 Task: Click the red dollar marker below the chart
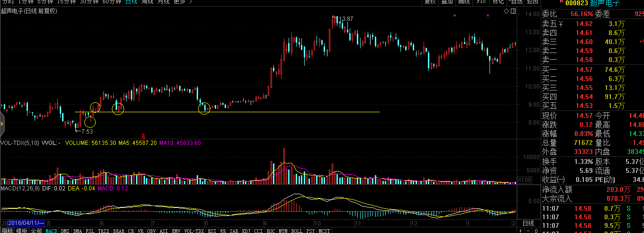pos(143,136)
